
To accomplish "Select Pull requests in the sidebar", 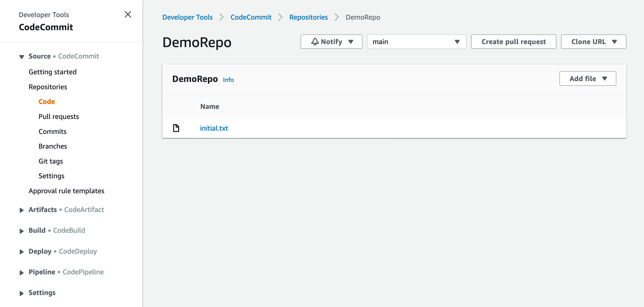I will coord(59,116).
